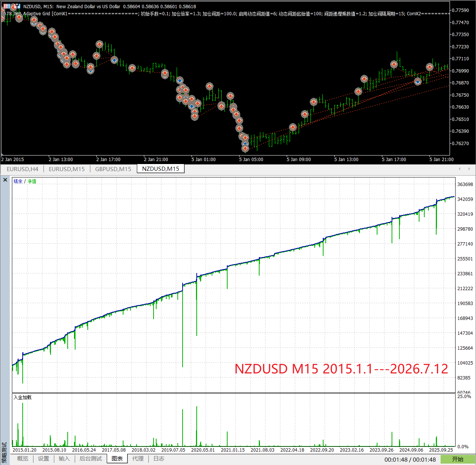Click the sell arrow at the chart's lowest price
Viewport: 476px width, 465px height.
(245, 149)
